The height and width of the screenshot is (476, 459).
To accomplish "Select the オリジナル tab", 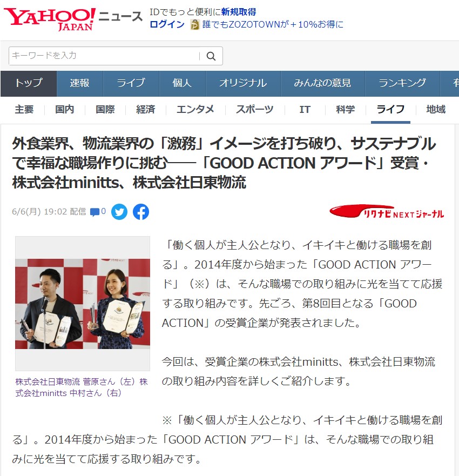I will coord(242,83).
